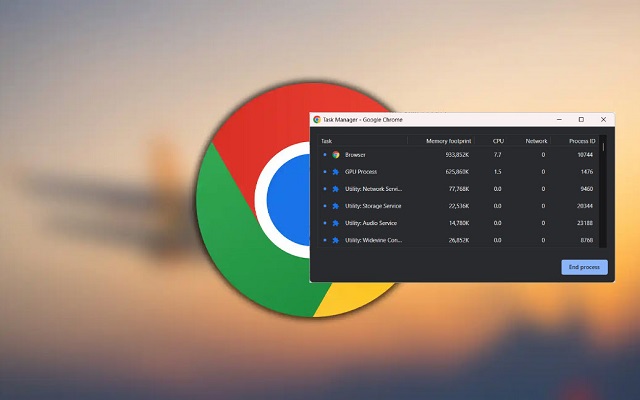Click the puzzle icon beside Utility: Audio Service
Screen dimensions: 640x400
336,223
